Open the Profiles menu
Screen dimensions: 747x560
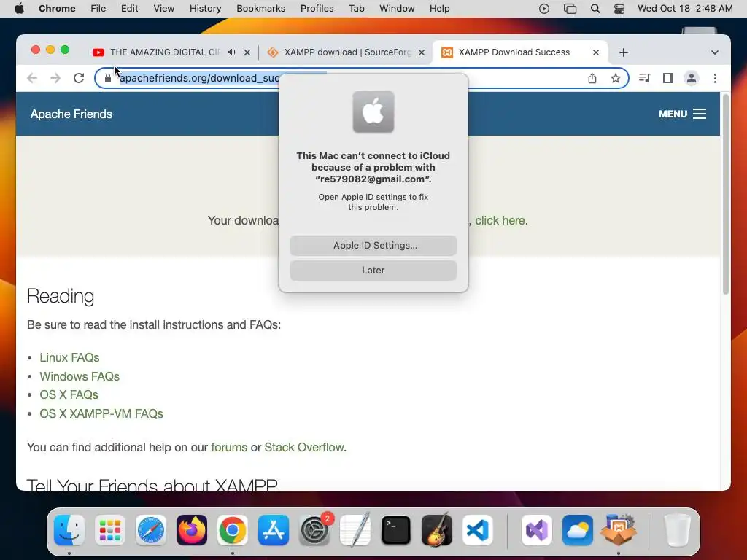(x=317, y=9)
